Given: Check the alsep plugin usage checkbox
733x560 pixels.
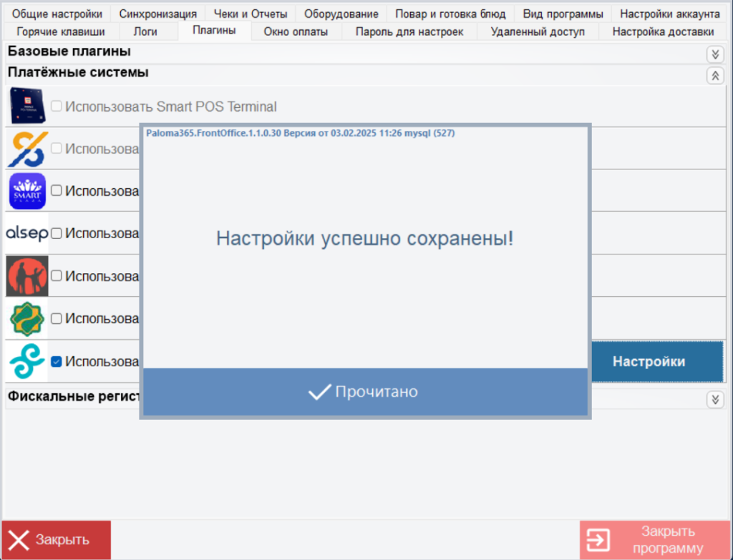Looking at the screenshot, I should pyautogui.click(x=56, y=233).
